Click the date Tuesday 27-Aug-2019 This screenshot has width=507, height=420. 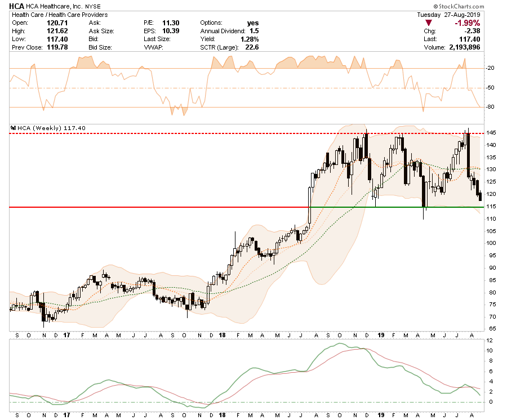pos(448,15)
